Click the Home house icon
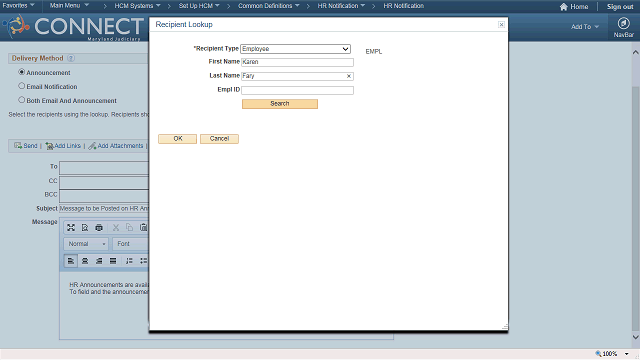640x360 pixels. [x=564, y=7]
